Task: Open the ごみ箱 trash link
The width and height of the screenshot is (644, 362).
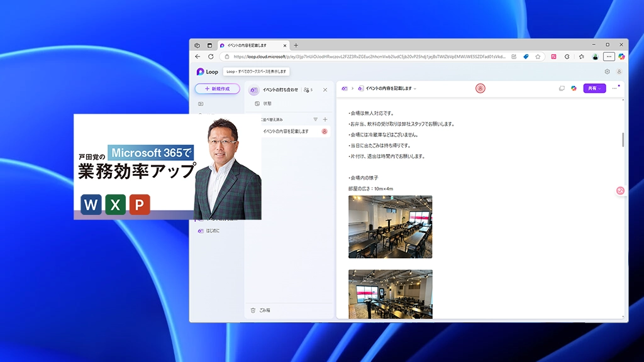Action: pyautogui.click(x=264, y=310)
